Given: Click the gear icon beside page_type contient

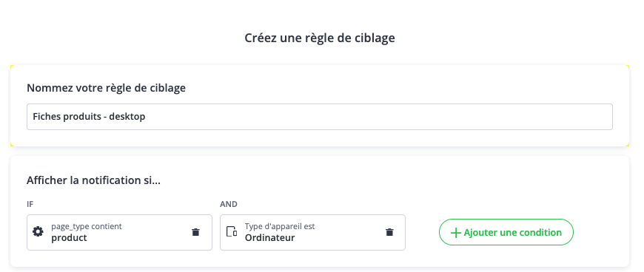Looking at the screenshot, I should click(x=38, y=232).
